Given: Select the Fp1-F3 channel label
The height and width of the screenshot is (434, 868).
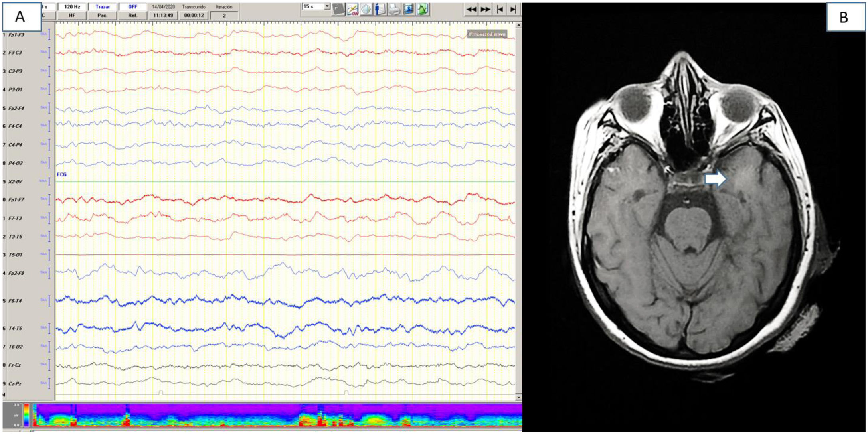Looking at the screenshot, I should (x=16, y=35).
